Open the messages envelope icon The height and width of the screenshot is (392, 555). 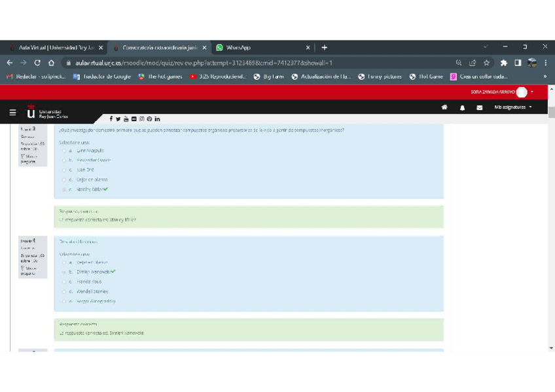point(479,107)
